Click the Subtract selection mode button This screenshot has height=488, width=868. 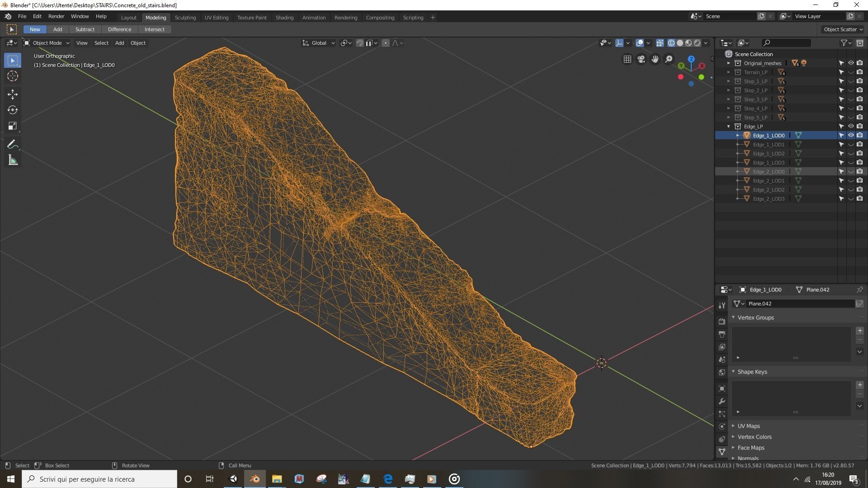pos(85,29)
